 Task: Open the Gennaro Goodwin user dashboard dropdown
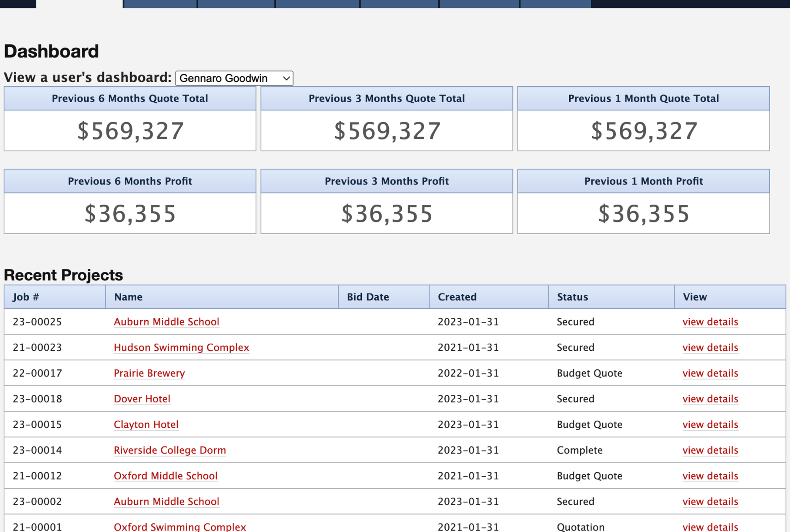234,78
